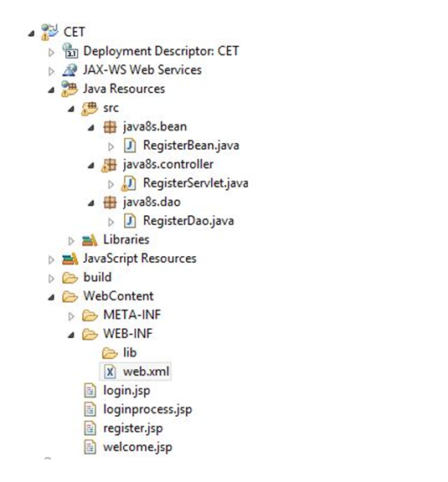This screenshot has height=482, width=448.
Task: Click the JavaScript Resources icon
Action: coord(70,259)
